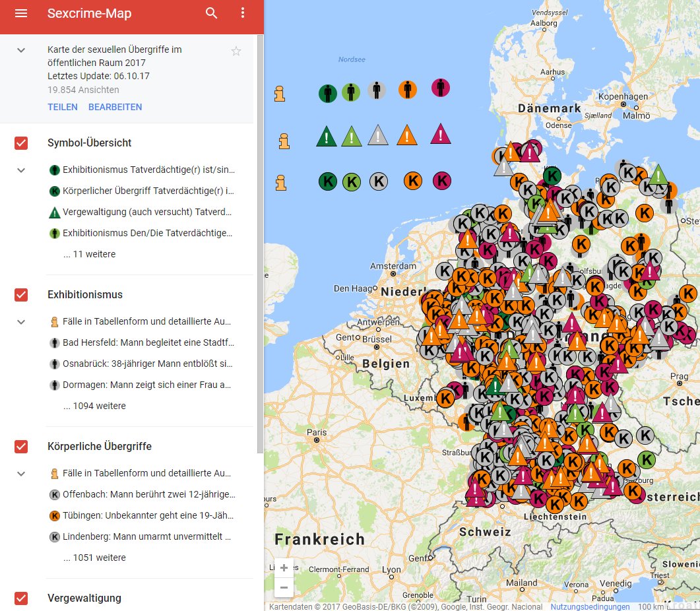Zoom in the map with plus button

pos(284,568)
